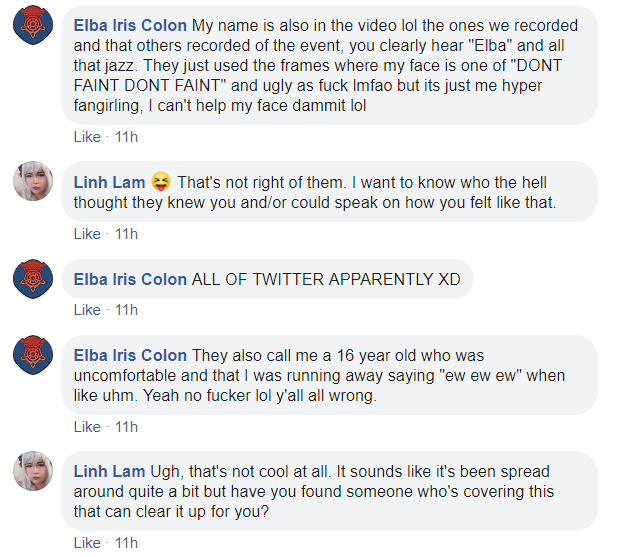Like the 'ALL OF TWITTER APPARENTLY XD' comment
619x557 pixels.
point(87,310)
